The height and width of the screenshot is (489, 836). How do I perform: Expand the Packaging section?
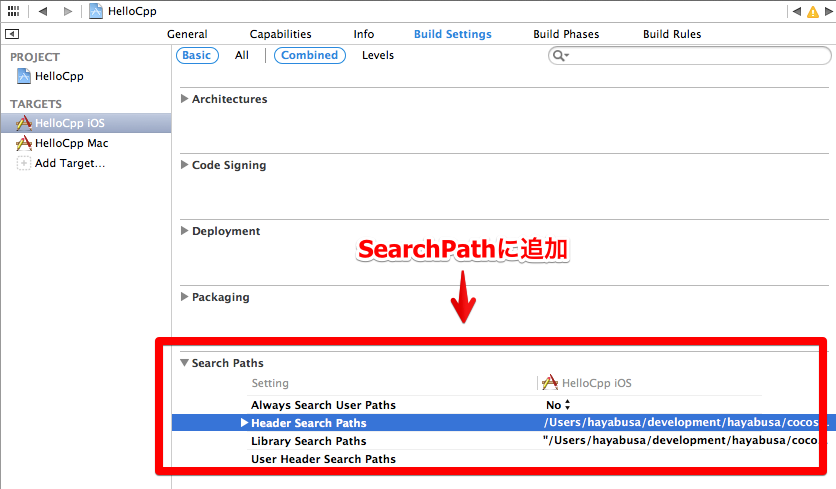[x=184, y=297]
